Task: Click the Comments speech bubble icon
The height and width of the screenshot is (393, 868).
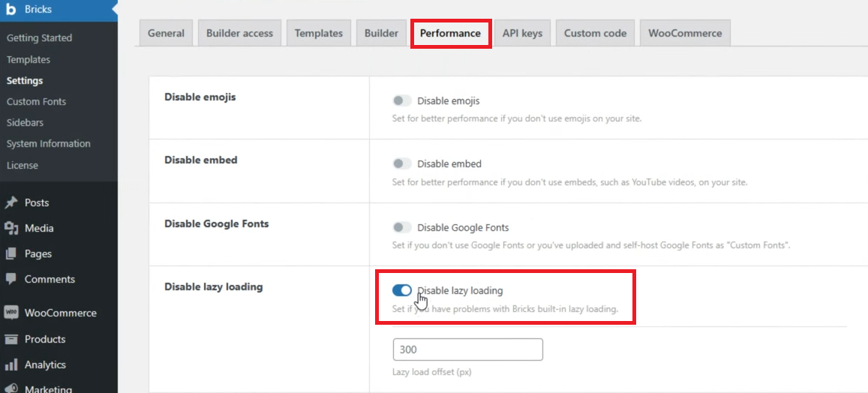Action: [x=11, y=279]
